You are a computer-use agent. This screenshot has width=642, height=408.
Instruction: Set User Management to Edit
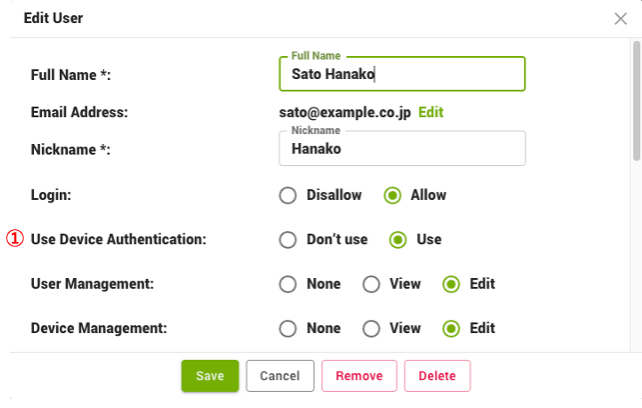tap(451, 284)
